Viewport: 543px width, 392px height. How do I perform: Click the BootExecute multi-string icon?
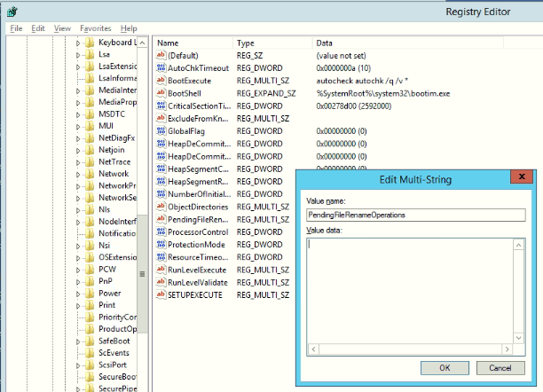coord(161,81)
